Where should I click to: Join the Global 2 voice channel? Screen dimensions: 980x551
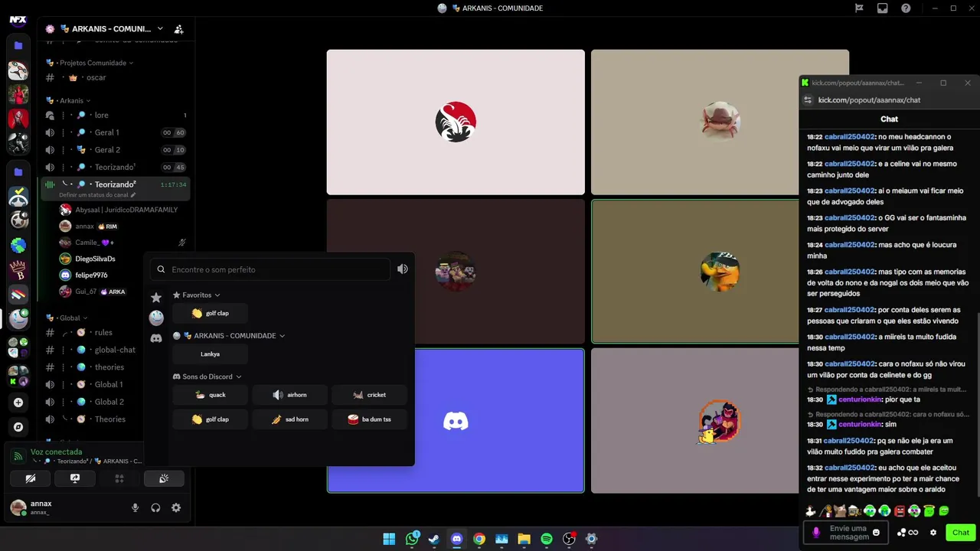coord(116,402)
